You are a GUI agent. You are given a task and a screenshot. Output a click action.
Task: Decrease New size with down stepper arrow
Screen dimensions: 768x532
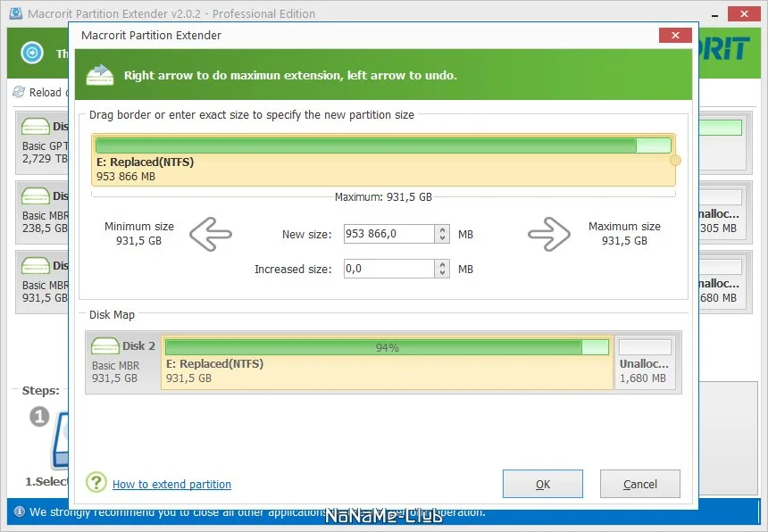point(442,237)
